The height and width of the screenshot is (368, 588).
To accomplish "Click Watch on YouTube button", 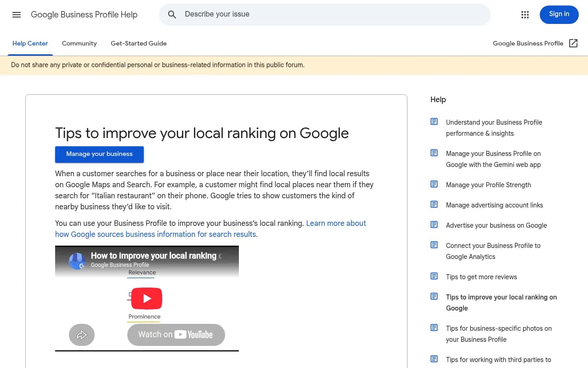I will [x=176, y=335].
